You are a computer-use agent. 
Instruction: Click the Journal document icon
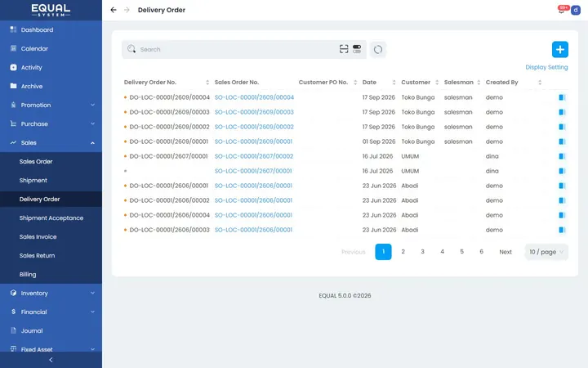[14, 330]
